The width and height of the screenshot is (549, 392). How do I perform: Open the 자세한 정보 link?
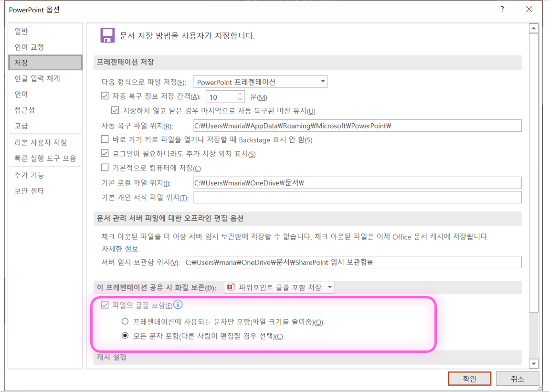click(x=120, y=249)
